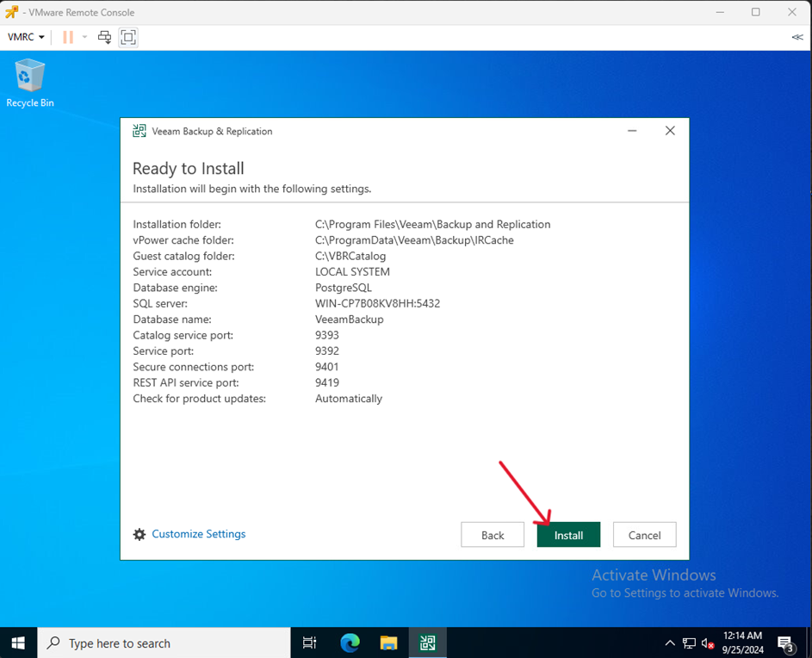Cancel the Veeam installation
Screen dimensions: 812x658
tap(644, 535)
